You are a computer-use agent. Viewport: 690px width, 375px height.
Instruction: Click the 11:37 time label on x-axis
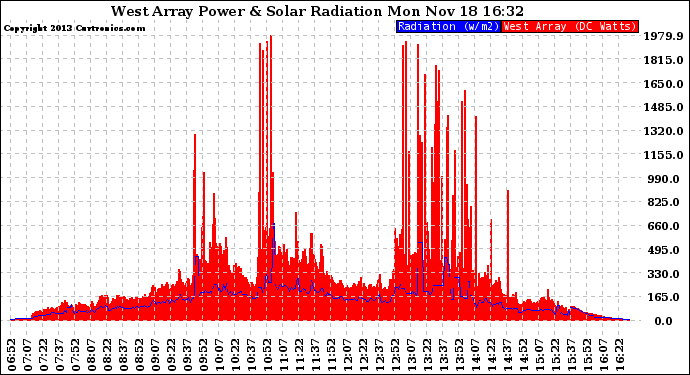316,355
